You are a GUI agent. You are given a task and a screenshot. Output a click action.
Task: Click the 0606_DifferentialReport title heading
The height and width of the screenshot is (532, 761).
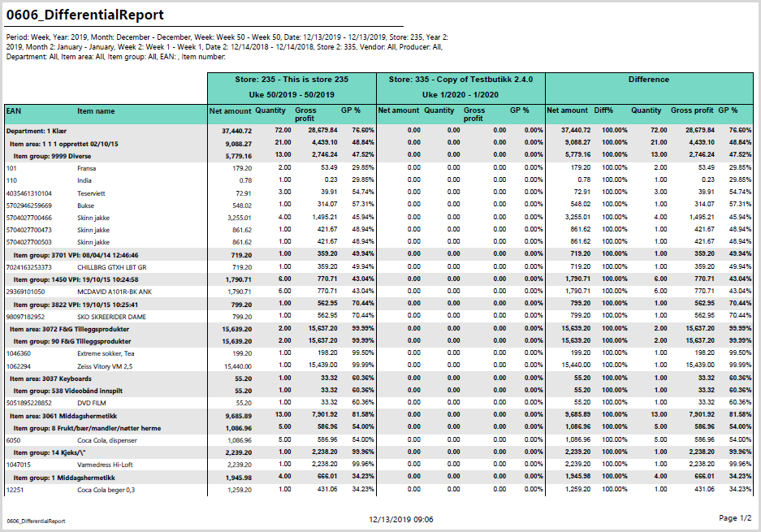[x=85, y=15]
